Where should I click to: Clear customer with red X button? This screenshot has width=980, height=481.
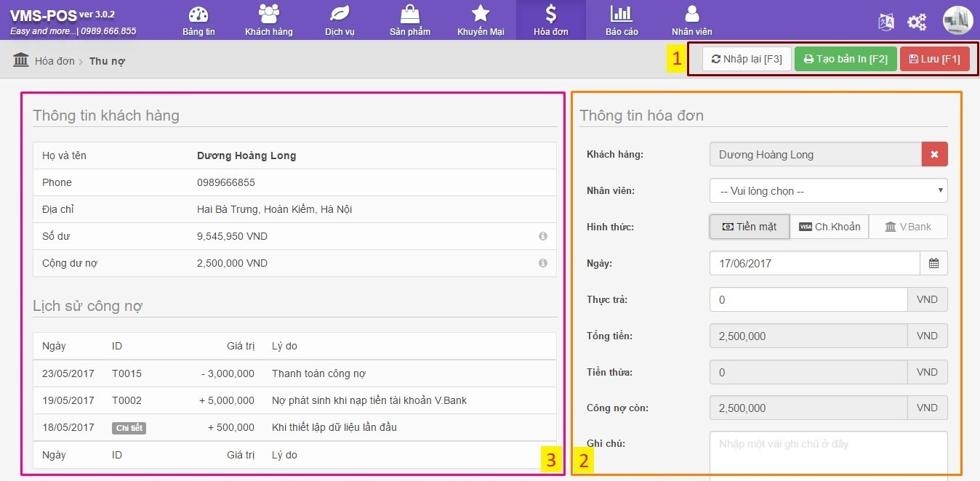[934, 154]
